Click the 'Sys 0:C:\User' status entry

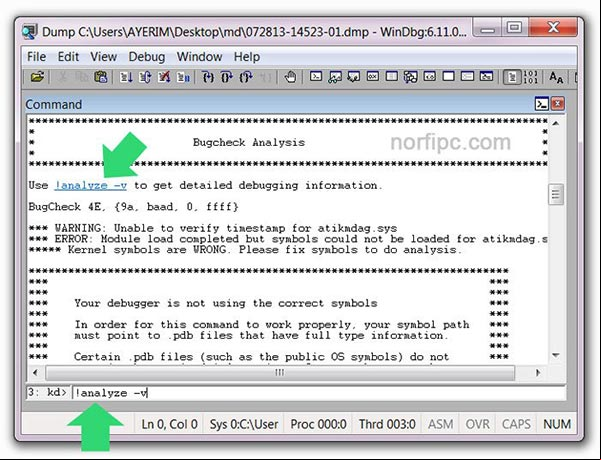coord(244,424)
